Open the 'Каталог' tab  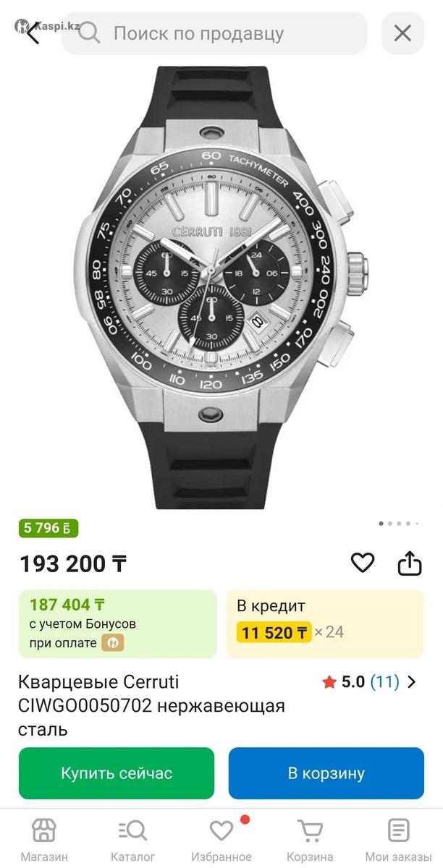click(133, 839)
